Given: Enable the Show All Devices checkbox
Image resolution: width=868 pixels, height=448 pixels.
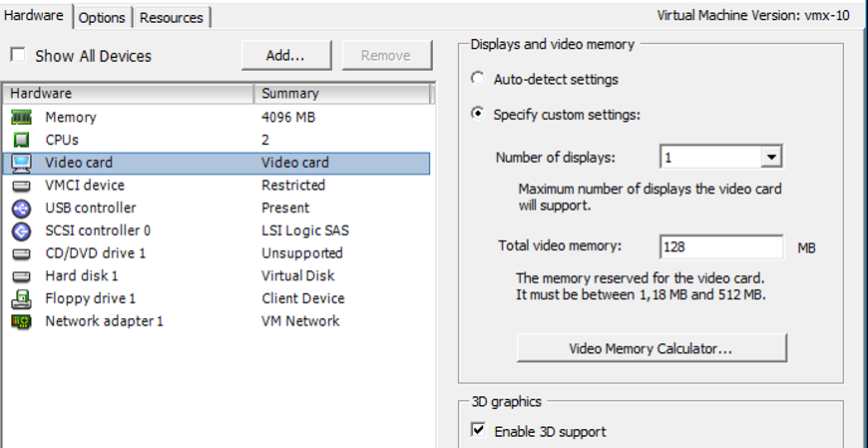Looking at the screenshot, I should tap(18, 56).
